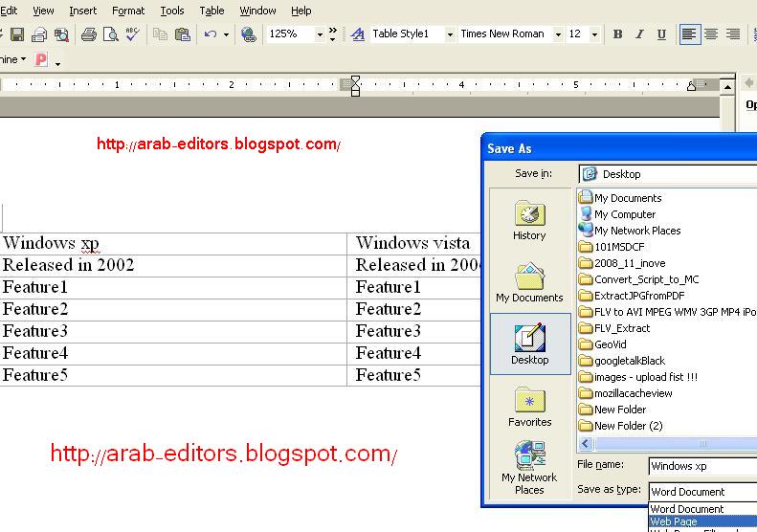Viewport: 757px width, 532px height.
Task: Open the Times New Roman font dropdown
Action: 558,34
